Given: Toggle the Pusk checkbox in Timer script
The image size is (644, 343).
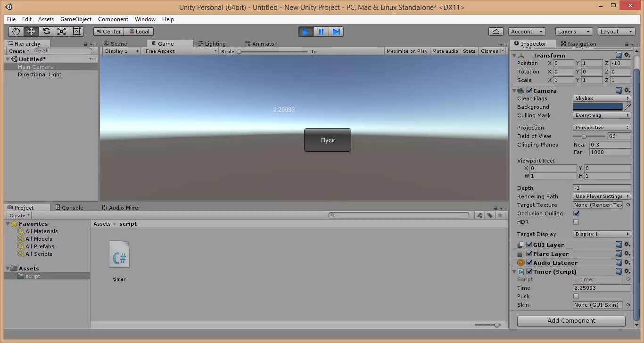Looking at the screenshot, I should point(576,296).
